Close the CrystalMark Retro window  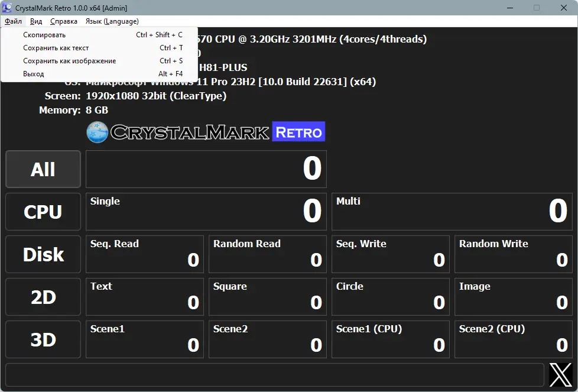pos(564,8)
